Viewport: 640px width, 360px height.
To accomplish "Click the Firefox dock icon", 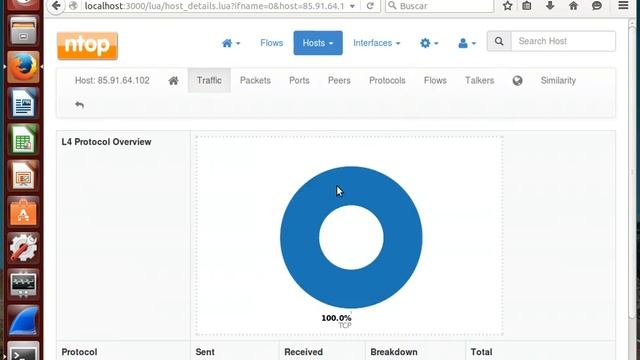I will tap(23, 67).
